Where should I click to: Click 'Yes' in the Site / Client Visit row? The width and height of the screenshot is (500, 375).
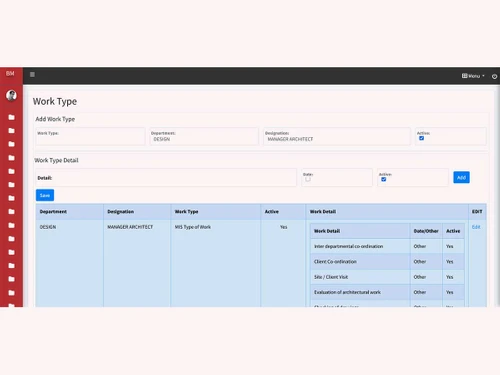click(x=450, y=277)
